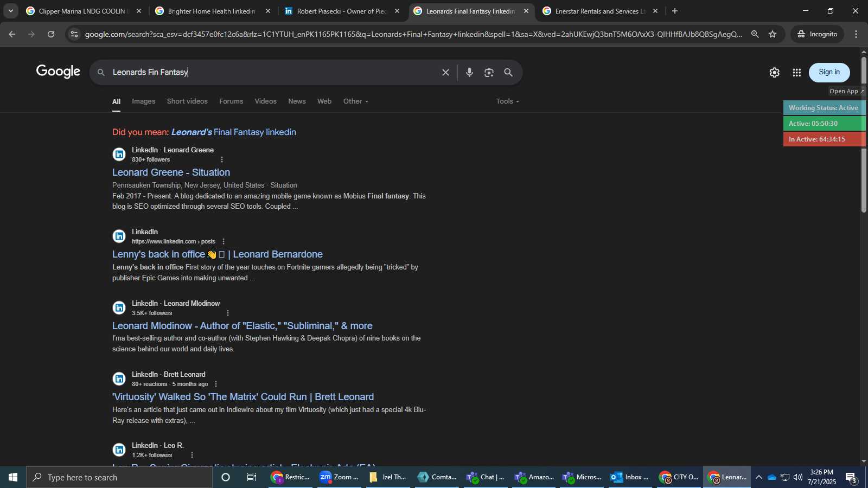This screenshot has height=488, width=868.
Task: Click the Sign in button
Action: 829,72
